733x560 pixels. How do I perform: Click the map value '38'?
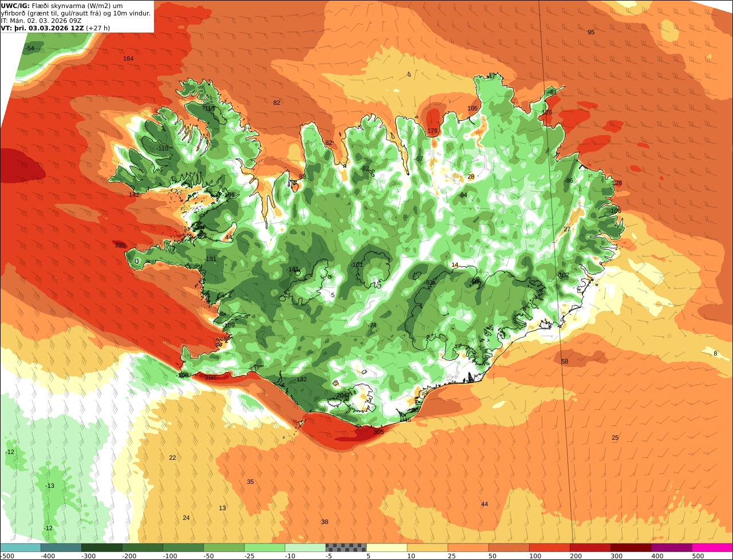325,522
